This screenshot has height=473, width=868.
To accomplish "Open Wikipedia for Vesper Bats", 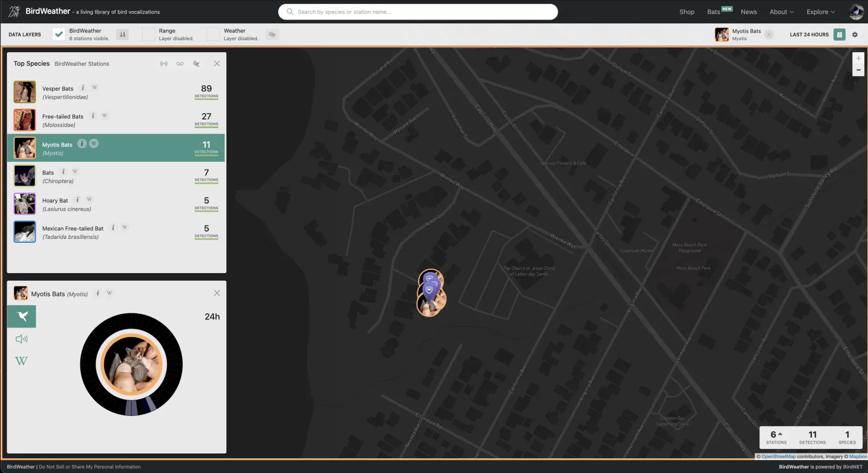I will 94,87.
